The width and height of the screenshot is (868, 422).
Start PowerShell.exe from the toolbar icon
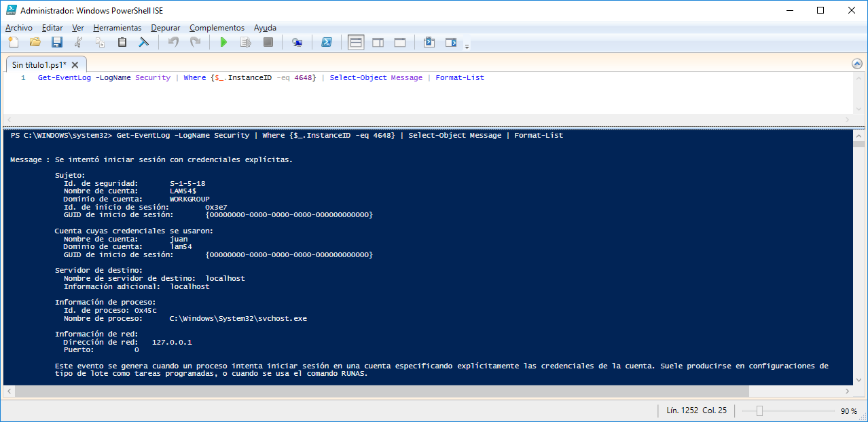(327, 41)
